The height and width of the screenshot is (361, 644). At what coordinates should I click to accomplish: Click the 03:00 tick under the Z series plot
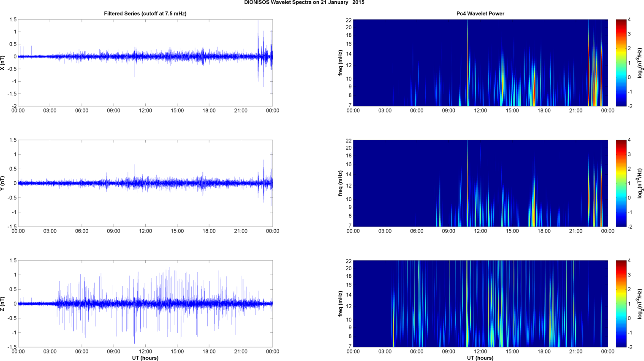[x=50, y=352]
